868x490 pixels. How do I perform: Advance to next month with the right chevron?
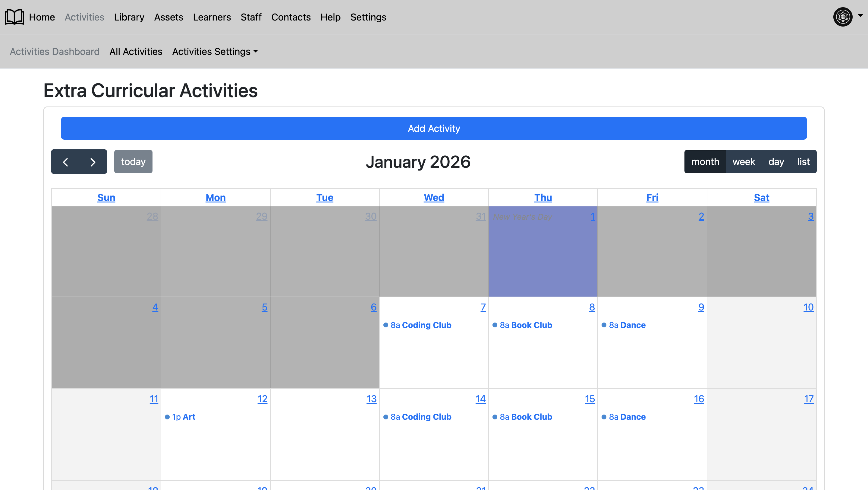pos(93,162)
